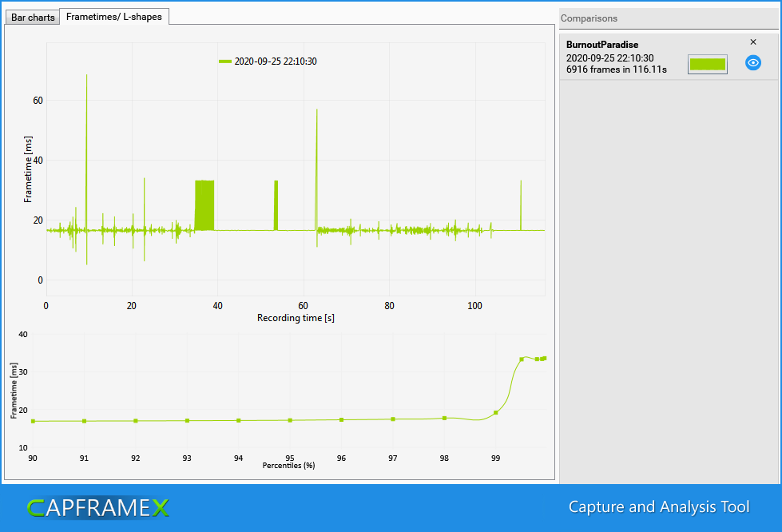Viewport: 782px width, 532px height.
Task: Click the CapFrameX logo
Action: (x=98, y=508)
